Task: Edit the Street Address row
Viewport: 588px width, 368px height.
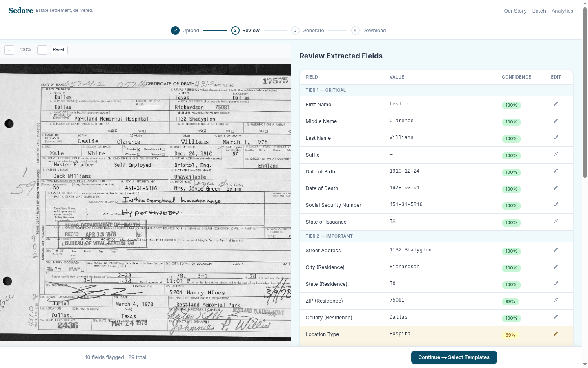Action: coord(555,250)
